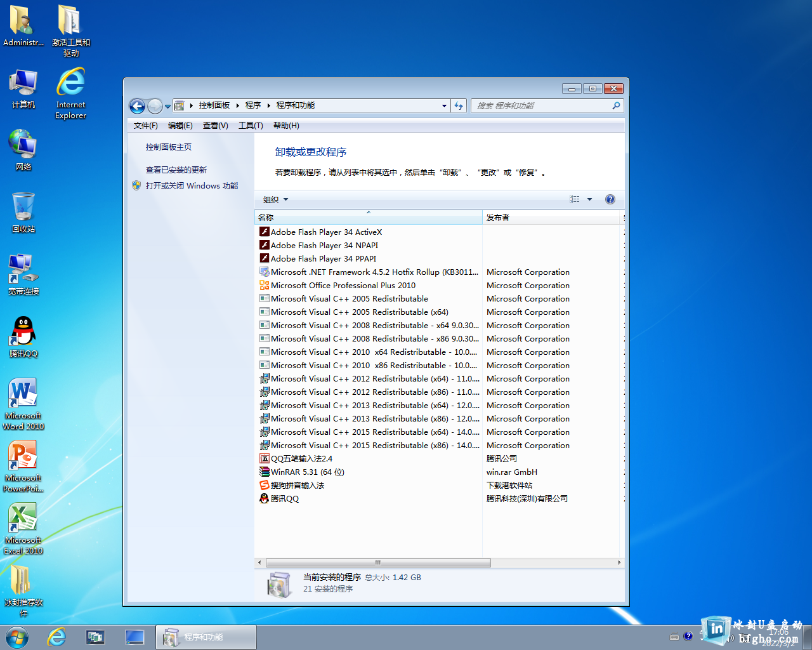Click the scrollbar left arrow

click(259, 562)
